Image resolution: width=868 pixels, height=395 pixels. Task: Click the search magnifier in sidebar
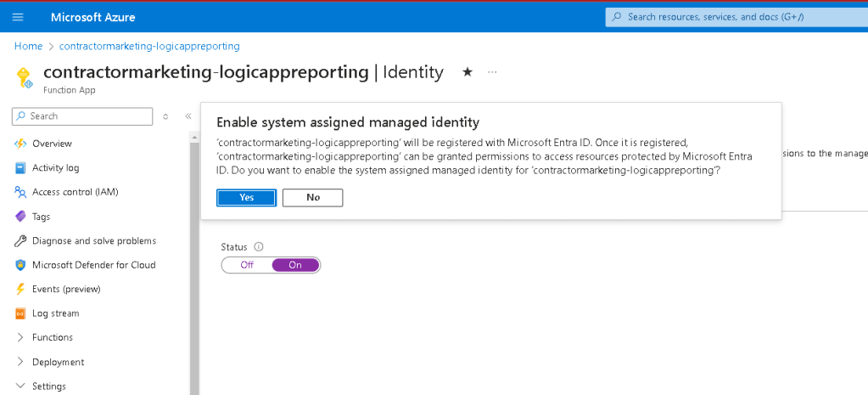(21, 116)
